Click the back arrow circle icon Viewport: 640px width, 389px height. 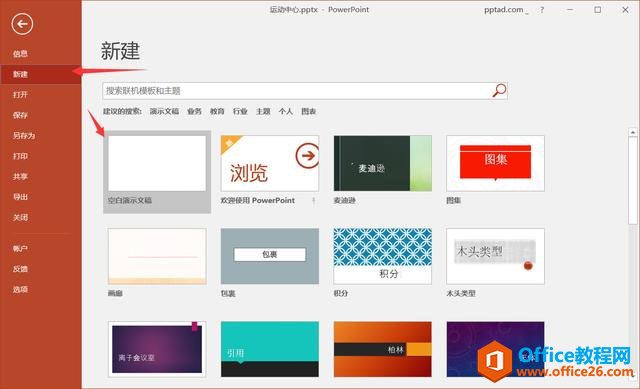(x=22, y=24)
